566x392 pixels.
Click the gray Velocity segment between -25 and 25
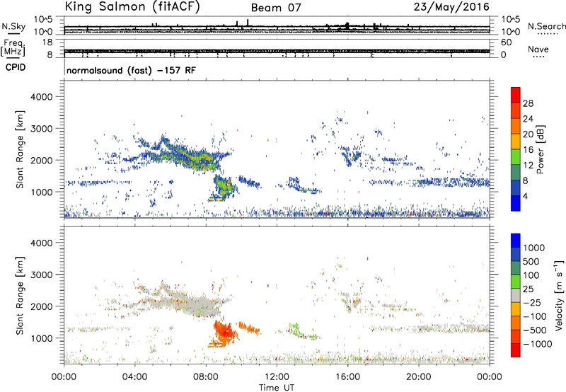(x=516, y=295)
